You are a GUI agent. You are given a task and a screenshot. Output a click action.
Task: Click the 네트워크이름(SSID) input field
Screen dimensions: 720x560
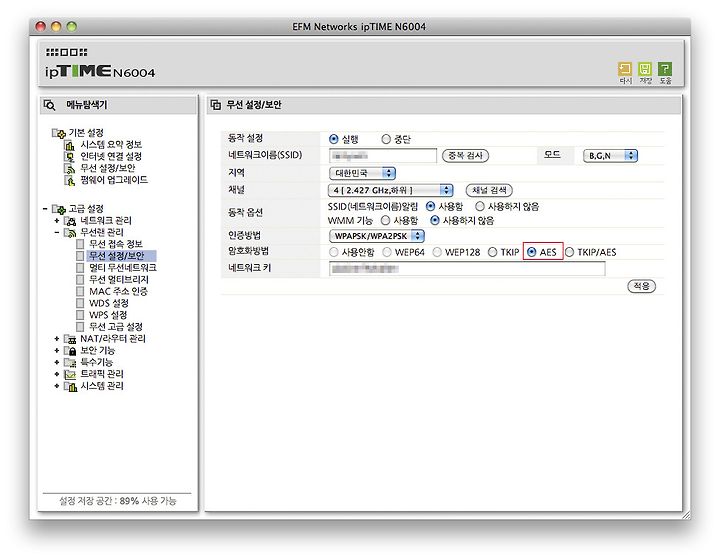(x=383, y=156)
